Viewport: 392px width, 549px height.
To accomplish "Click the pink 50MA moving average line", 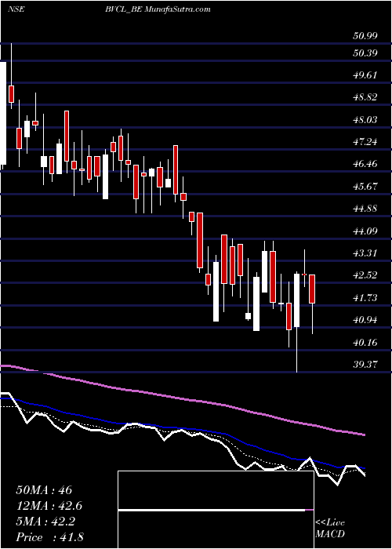I will pos(182,398).
